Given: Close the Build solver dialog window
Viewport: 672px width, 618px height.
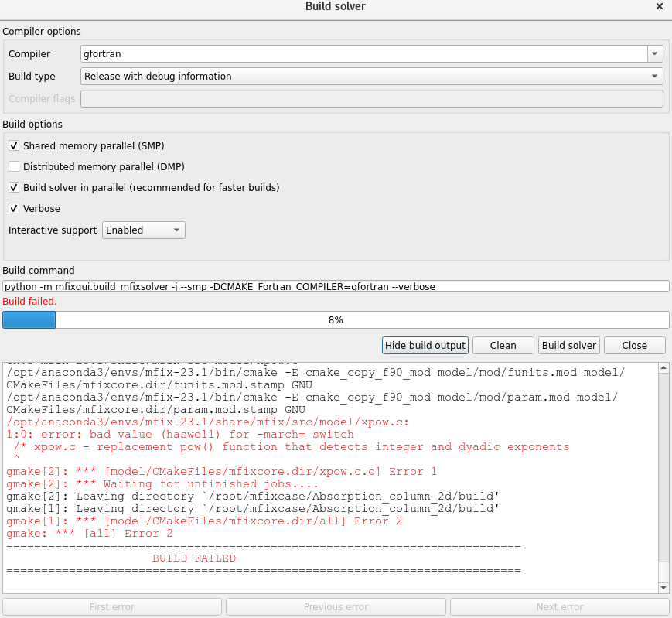Looking at the screenshot, I should point(659,6).
